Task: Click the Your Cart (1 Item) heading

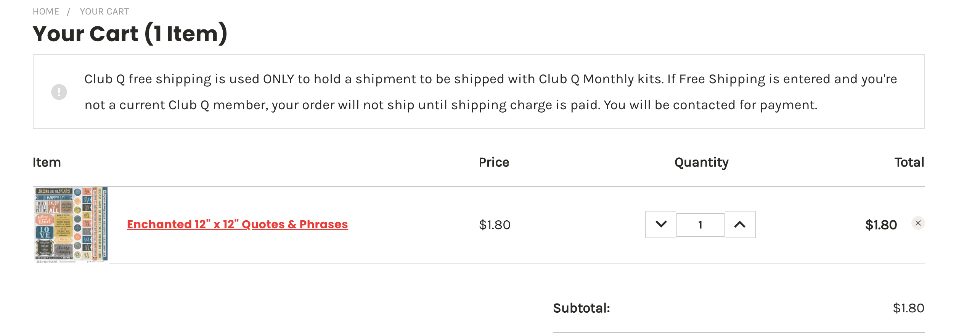Action: 130,34
